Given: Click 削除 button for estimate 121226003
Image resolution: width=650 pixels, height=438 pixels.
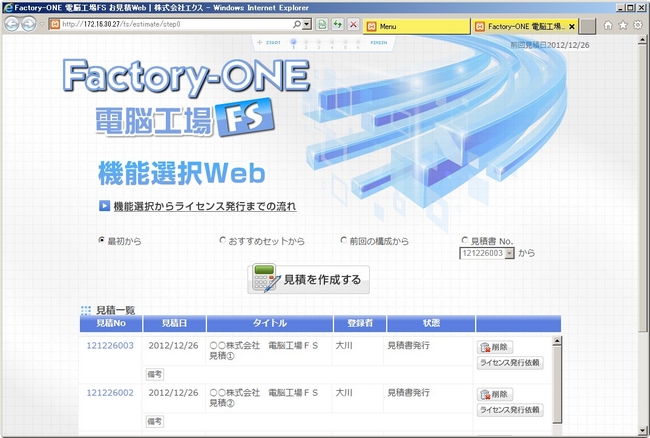Looking at the screenshot, I should click(495, 347).
